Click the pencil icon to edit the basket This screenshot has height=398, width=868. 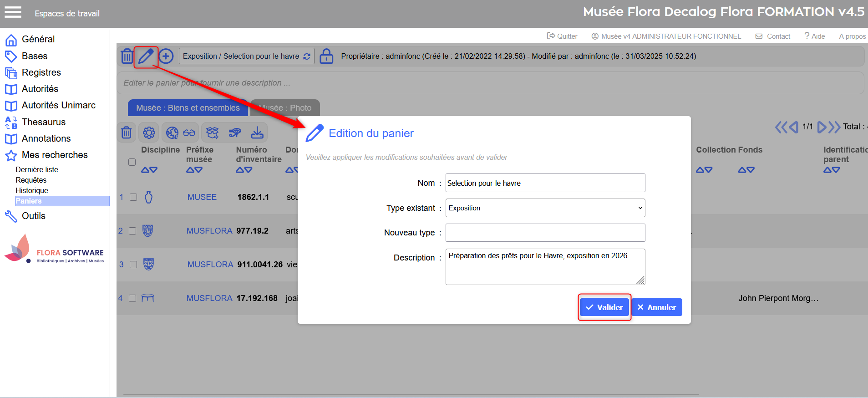click(146, 56)
